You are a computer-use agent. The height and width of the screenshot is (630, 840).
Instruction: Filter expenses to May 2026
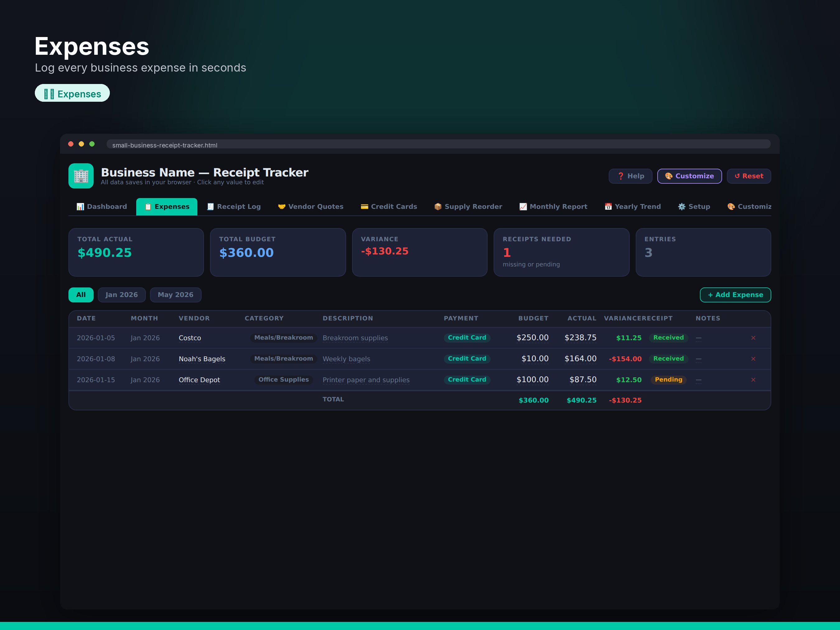point(175,295)
